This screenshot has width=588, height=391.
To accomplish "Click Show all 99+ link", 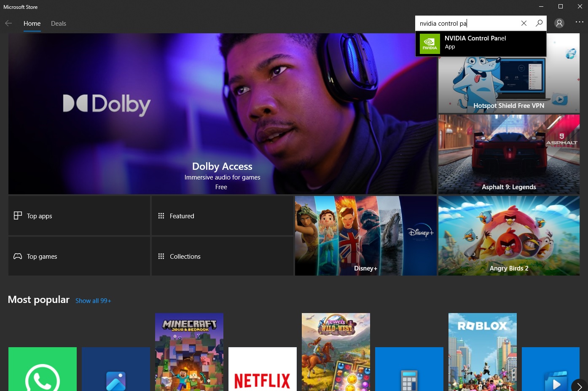I will (x=93, y=301).
